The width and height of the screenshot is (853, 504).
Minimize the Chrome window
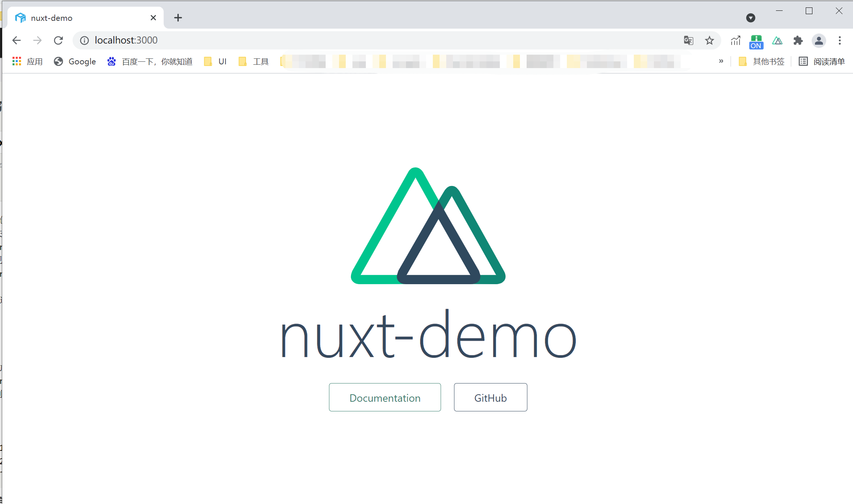click(779, 11)
